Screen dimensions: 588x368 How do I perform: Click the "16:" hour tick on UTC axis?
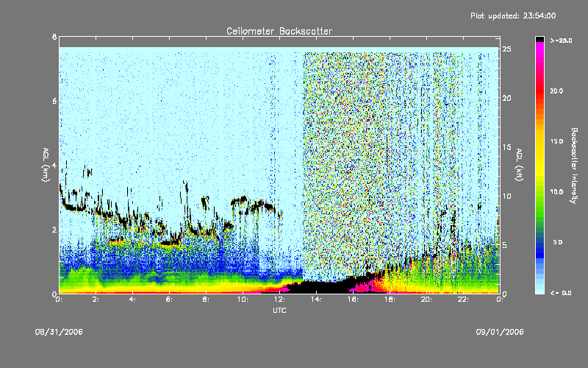tap(353, 300)
